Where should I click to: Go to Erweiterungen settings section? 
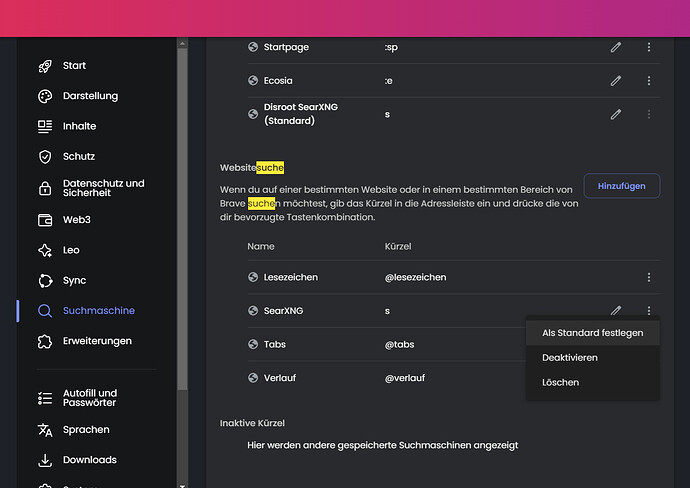[97, 341]
